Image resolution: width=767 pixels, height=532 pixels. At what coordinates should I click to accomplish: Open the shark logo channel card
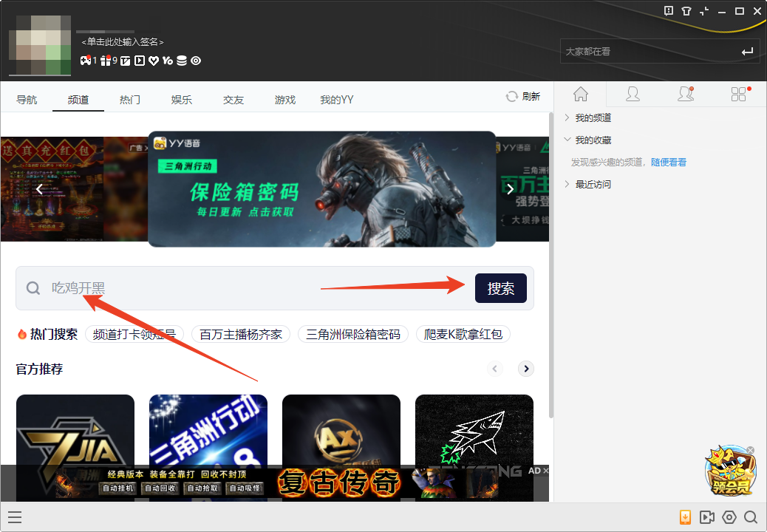click(474, 430)
